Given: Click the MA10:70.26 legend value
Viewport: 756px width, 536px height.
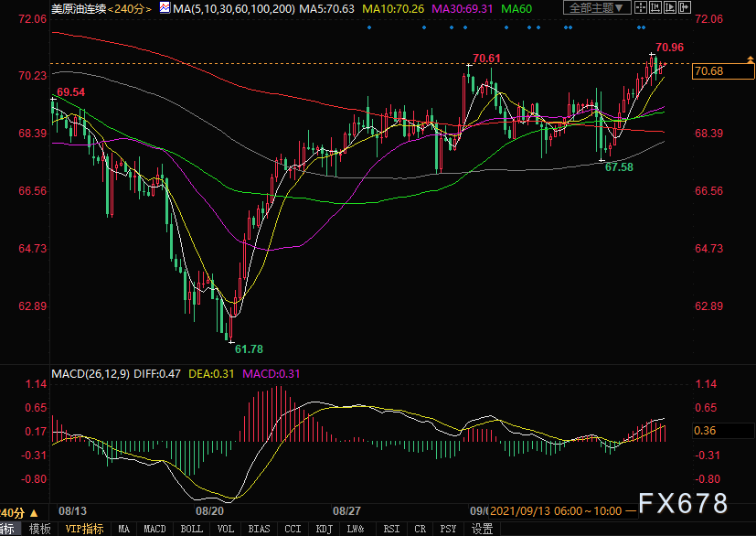Looking at the screenshot, I should [x=393, y=8].
